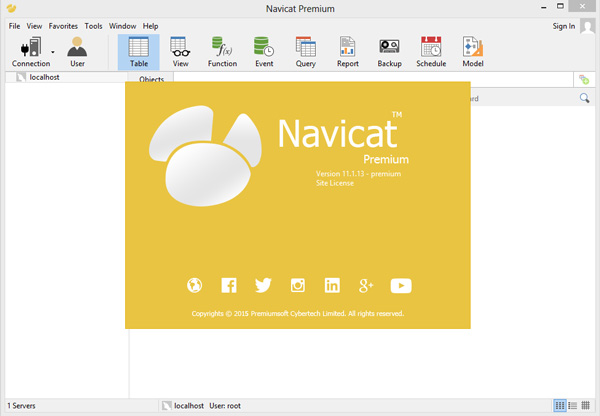Open the Help menu
Screen dimensions: 600x416
tap(150, 26)
